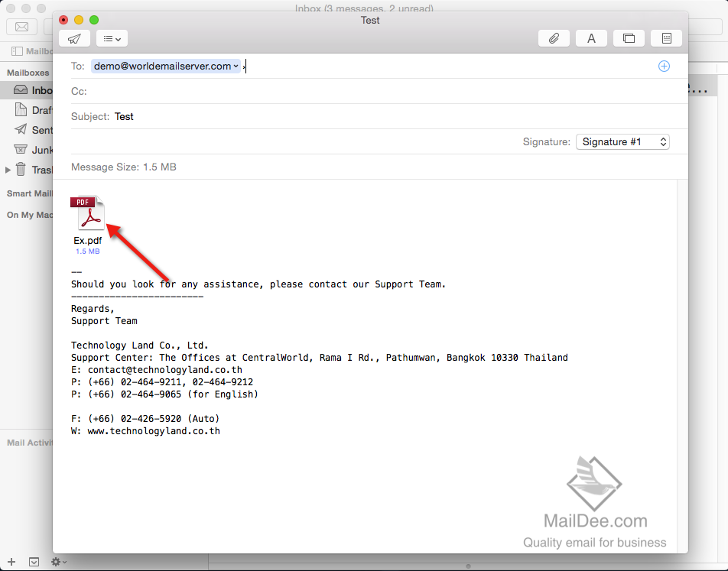Add a recipient with the blue plus button
This screenshot has height=571, width=728.
tap(664, 66)
